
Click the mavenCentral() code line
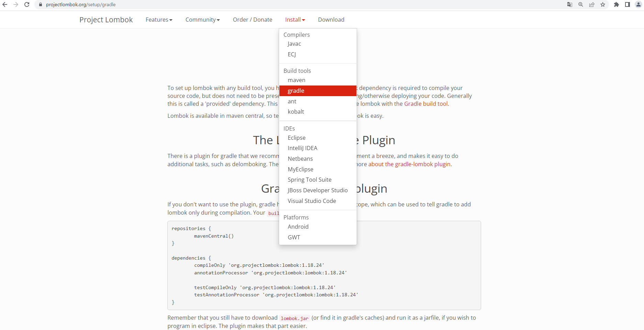214,236
